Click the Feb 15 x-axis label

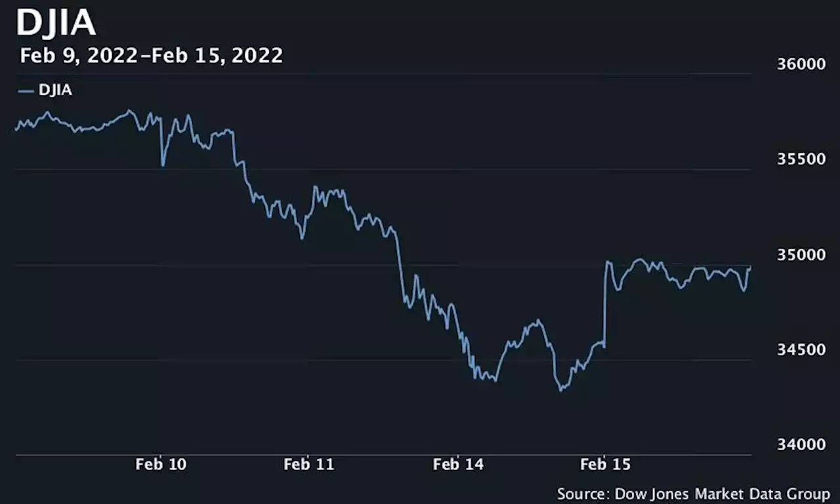tap(606, 465)
